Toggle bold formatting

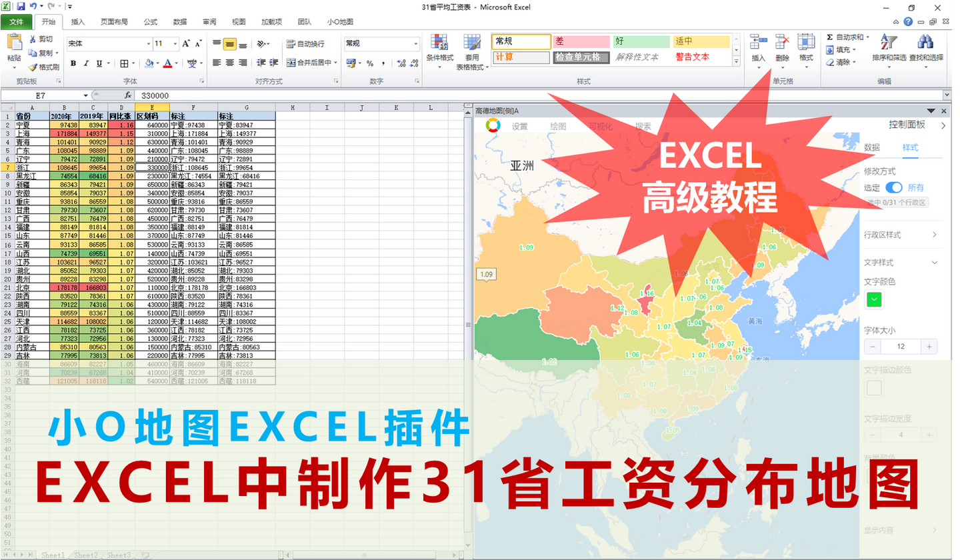73,63
